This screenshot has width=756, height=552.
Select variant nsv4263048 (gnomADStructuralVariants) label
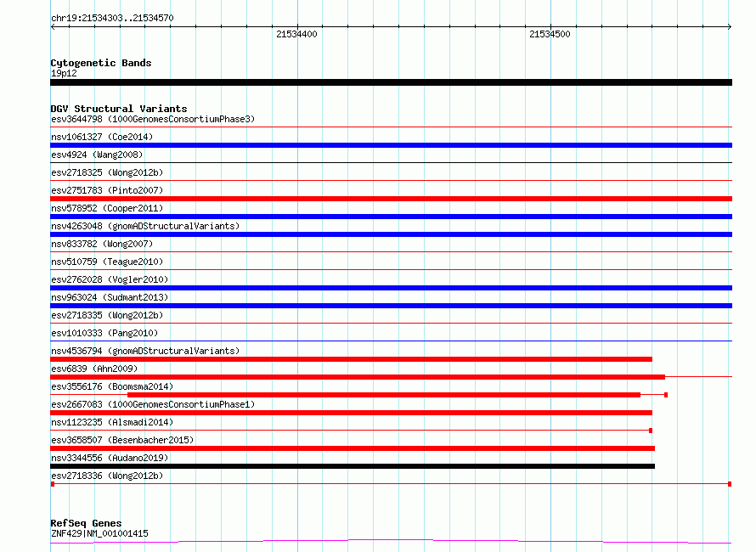[145, 226]
